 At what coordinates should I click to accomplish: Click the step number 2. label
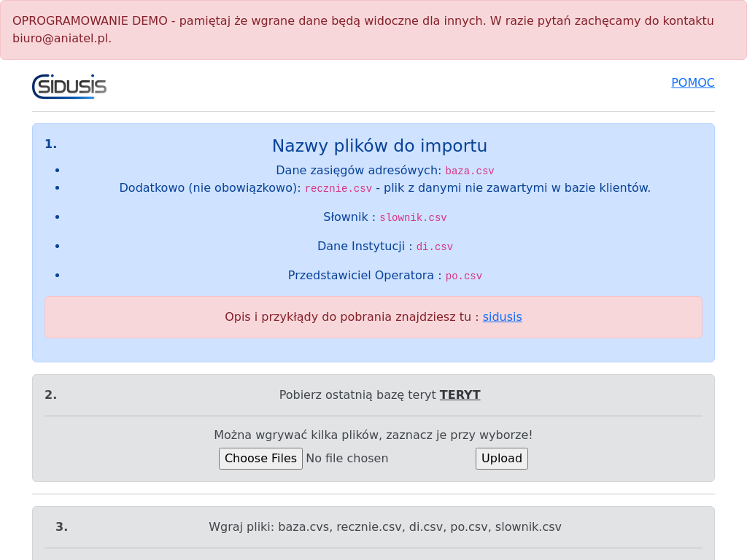pos(50,395)
